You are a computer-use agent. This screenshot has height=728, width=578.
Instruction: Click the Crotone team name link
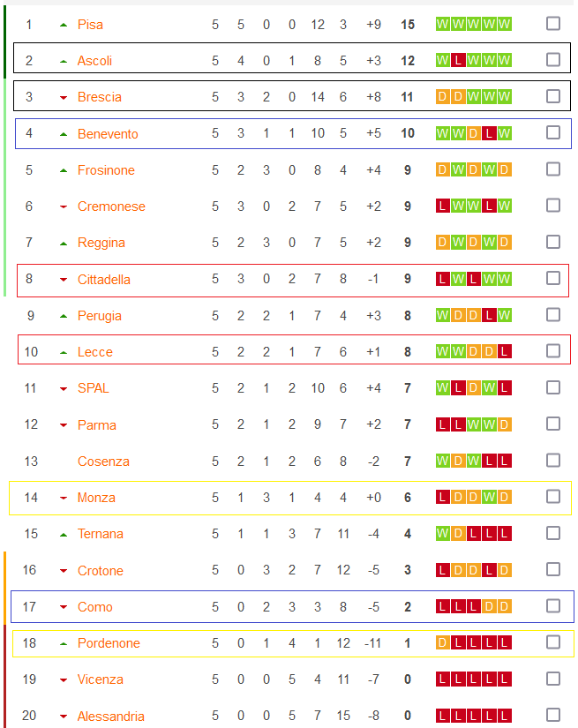pos(101,571)
